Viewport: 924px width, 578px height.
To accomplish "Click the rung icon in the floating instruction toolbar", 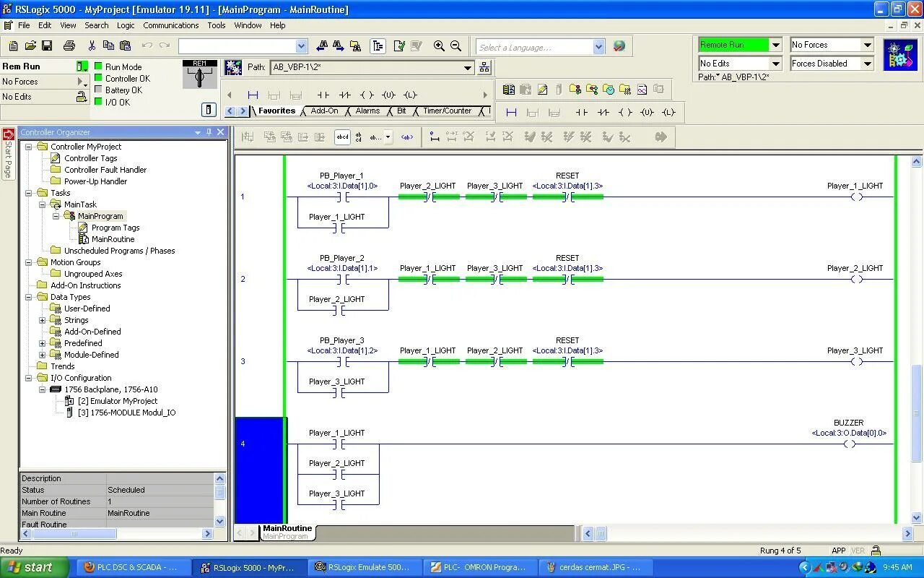I will (x=511, y=112).
